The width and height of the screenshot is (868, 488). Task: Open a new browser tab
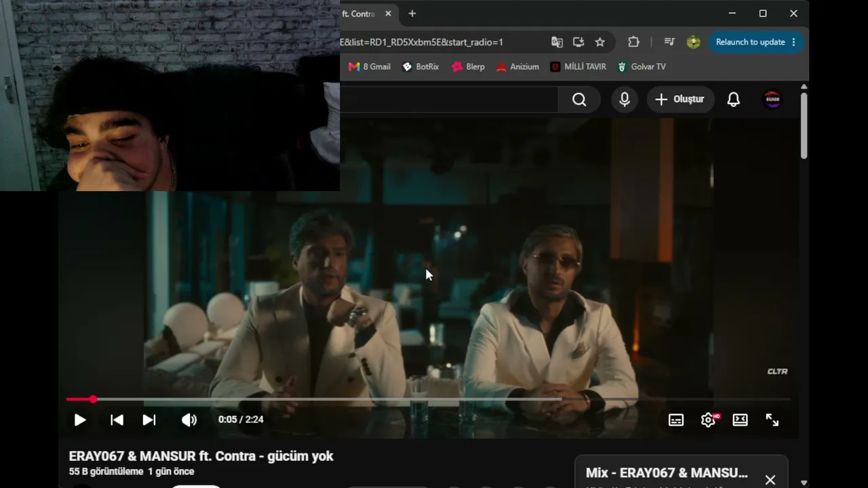pyautogui.click(x=412, y=14)
